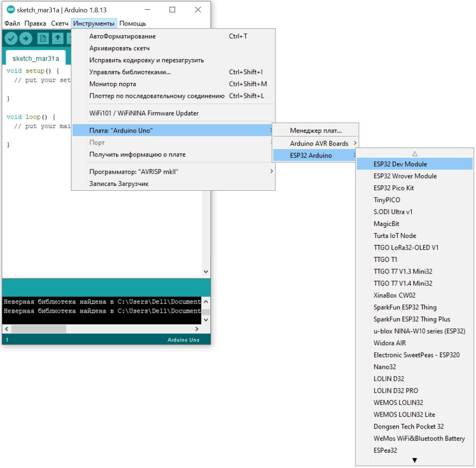Screen dimensions: 476x468
Task: Switch to the sketch_mar31a tab
Action: point(35,59)
